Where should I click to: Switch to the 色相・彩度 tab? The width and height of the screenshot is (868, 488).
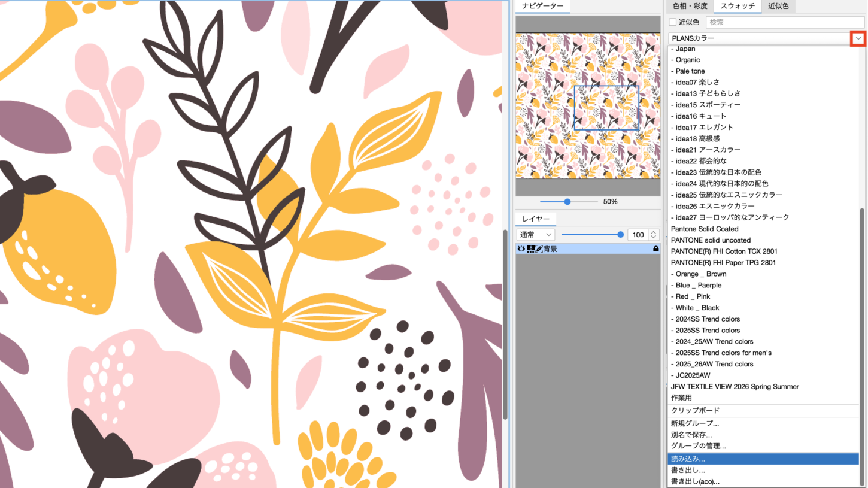pos(690,6)
